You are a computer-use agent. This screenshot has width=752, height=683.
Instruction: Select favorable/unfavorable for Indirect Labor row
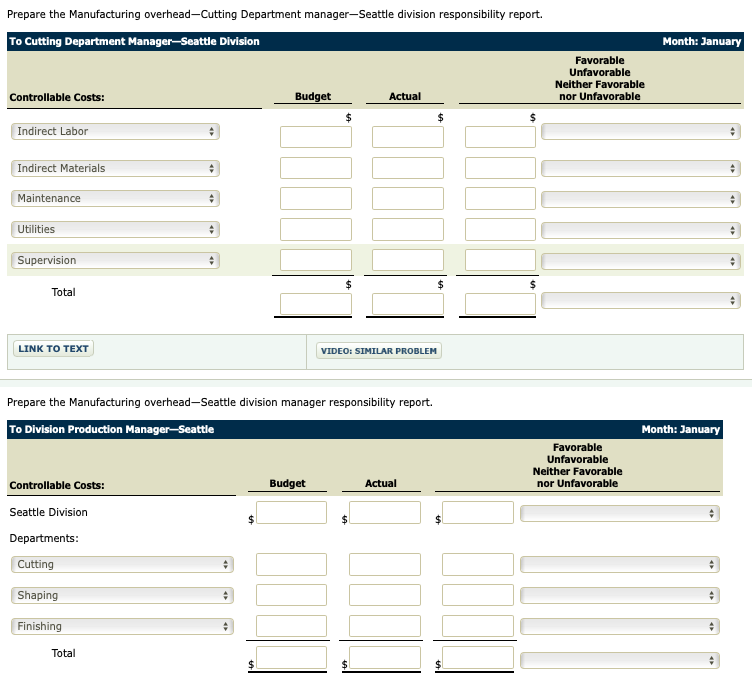point(641,131)
